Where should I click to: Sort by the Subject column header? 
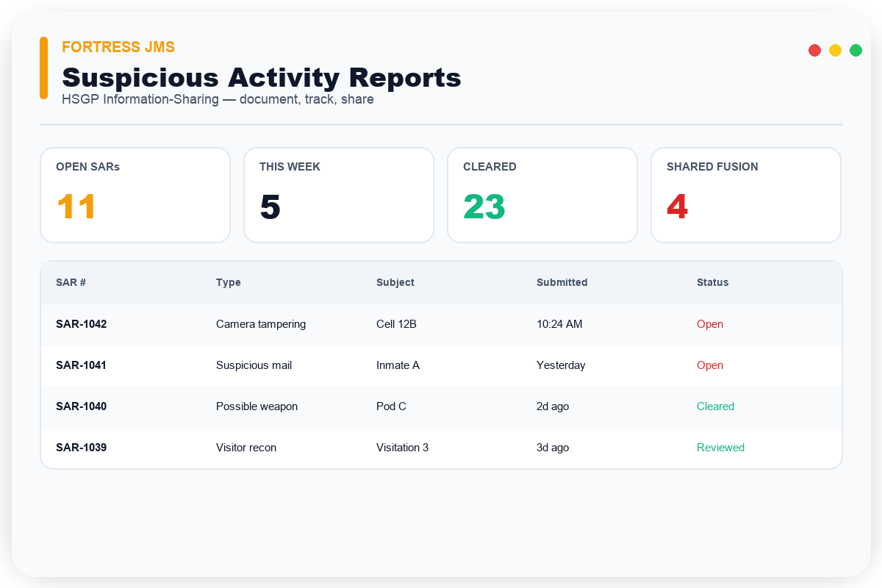point(395,282)
